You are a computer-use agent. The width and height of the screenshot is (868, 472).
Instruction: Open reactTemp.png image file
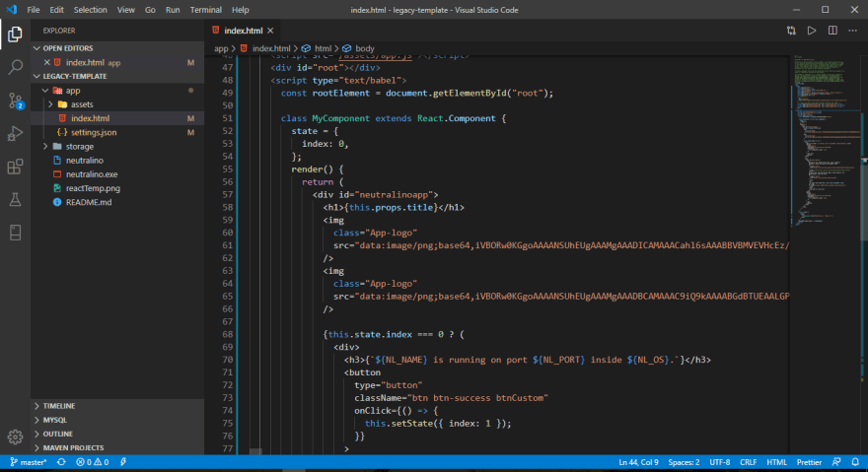(x=117, y=188)
